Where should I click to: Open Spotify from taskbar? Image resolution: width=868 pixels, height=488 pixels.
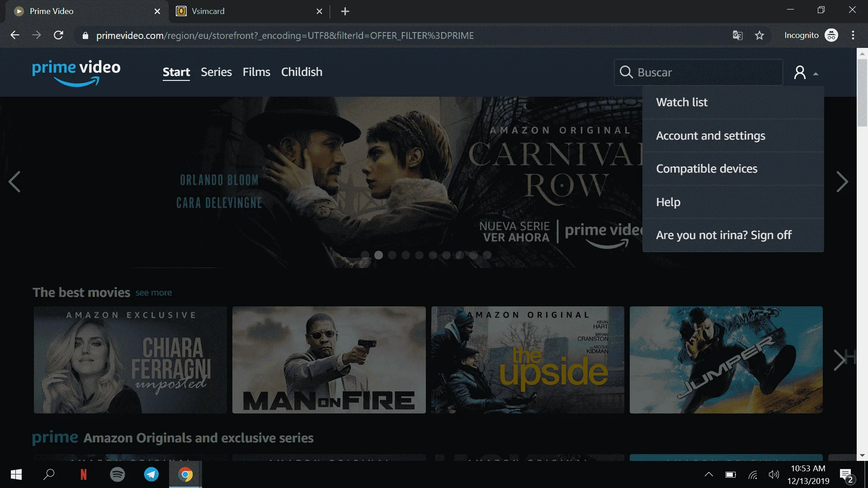point(118,474)
